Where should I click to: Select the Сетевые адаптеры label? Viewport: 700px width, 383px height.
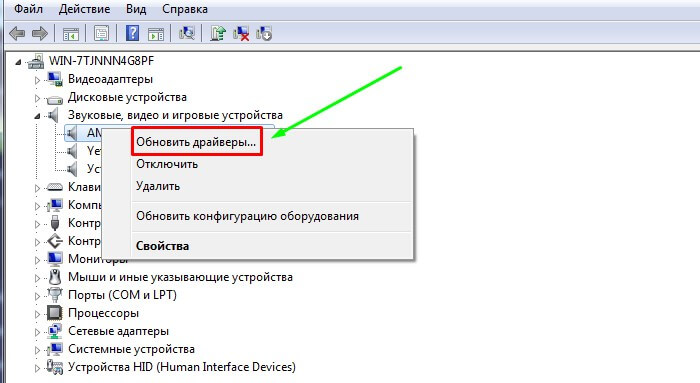click(118, 331)
